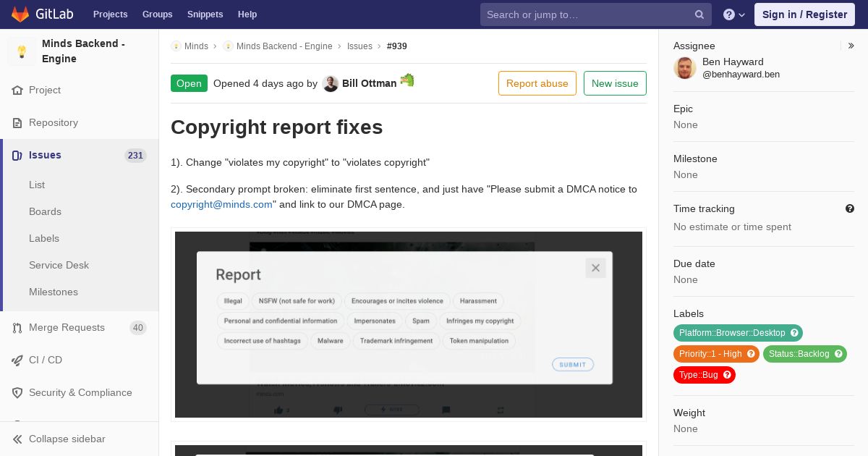Click the green Open status badge
This screenshot has height=456, width=868.
(189, 83)
